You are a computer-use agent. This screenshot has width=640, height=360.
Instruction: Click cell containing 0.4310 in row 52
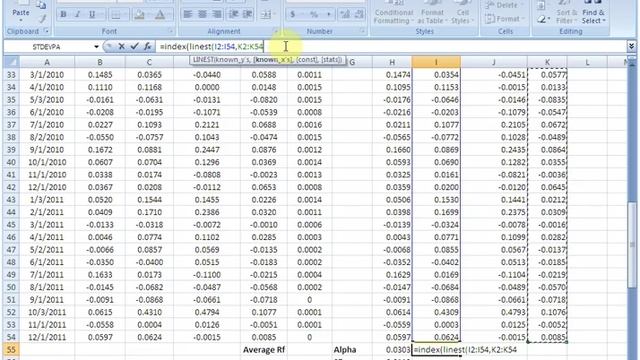coord(149,312)
